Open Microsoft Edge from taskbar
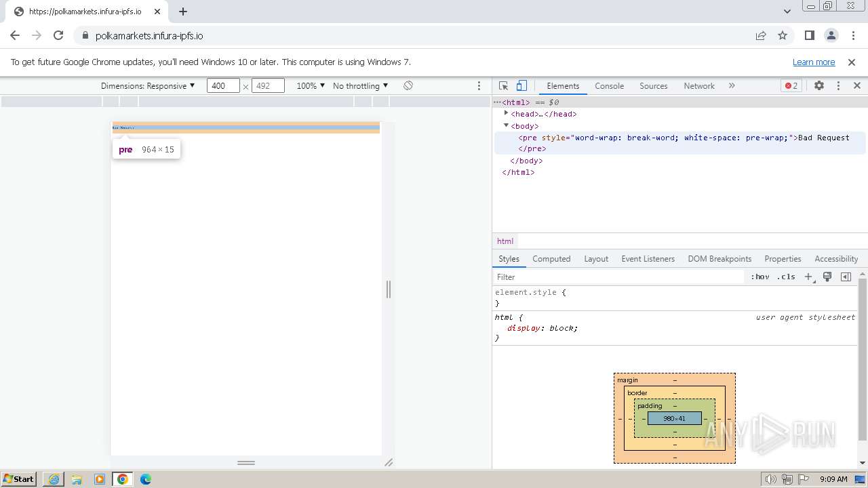868x488 pixels. pyautogui.click(x=146, y=479)
